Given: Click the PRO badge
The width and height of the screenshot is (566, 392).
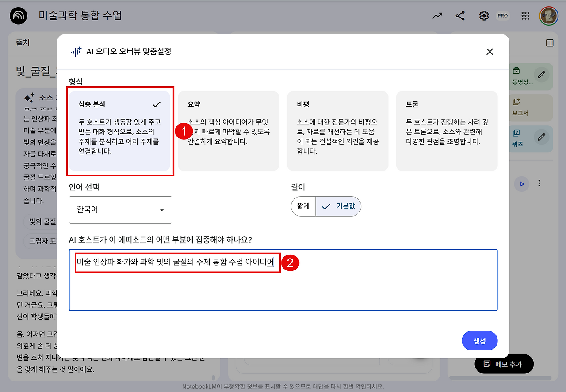Looking at the screenshot, I should [x=503, y=16].
